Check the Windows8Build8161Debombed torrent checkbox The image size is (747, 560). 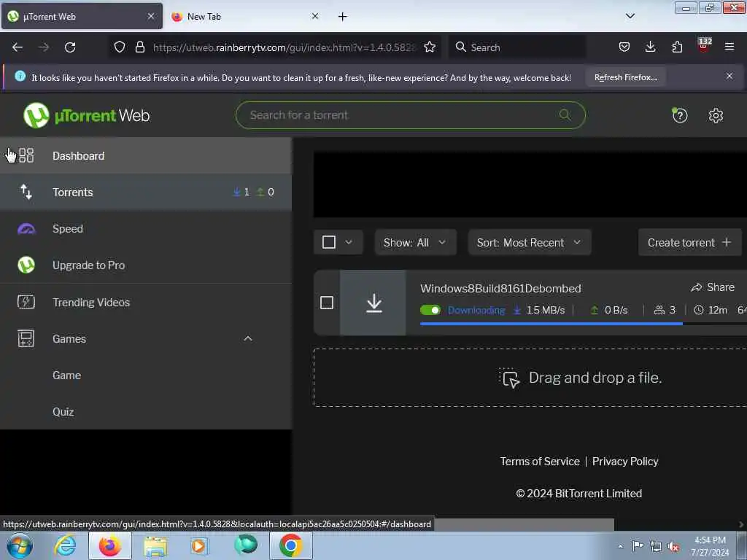point(327,303)
